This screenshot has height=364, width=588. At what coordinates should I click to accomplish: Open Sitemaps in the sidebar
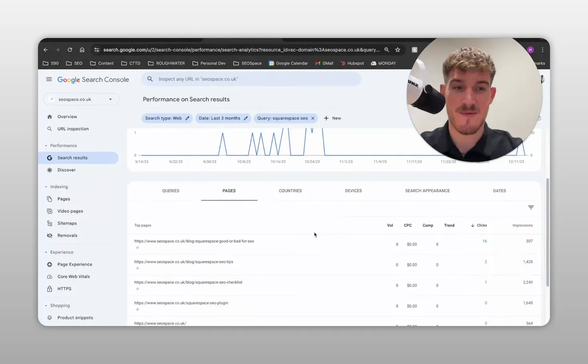click(x=67, y=223)
